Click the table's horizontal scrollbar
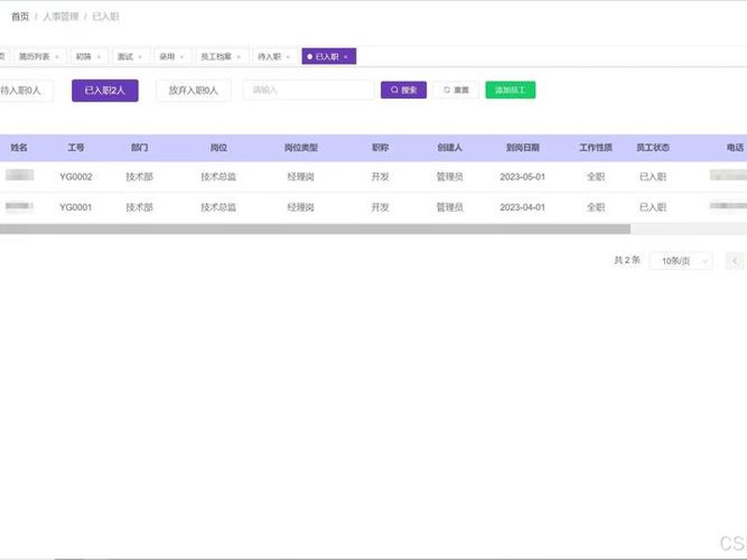 [315, 229]
